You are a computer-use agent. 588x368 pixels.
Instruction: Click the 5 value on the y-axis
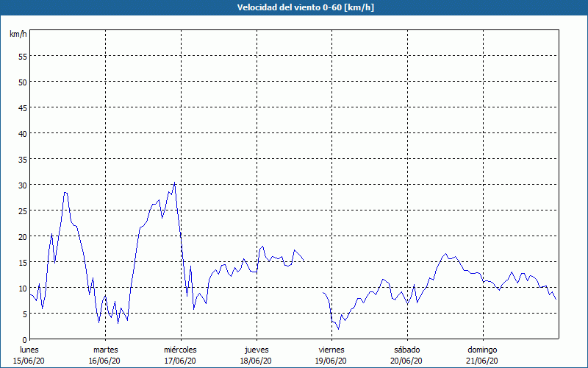click(25, 314)
